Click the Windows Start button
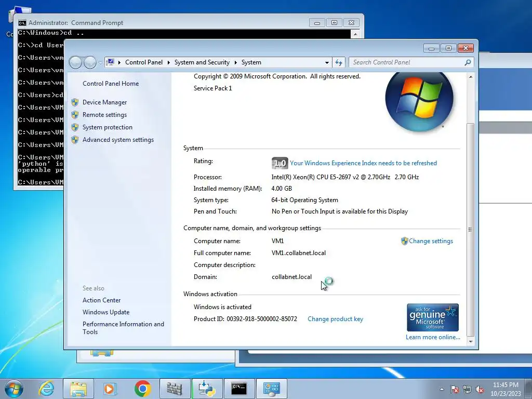Screen dimensions: 532x399 click(14, 389)
